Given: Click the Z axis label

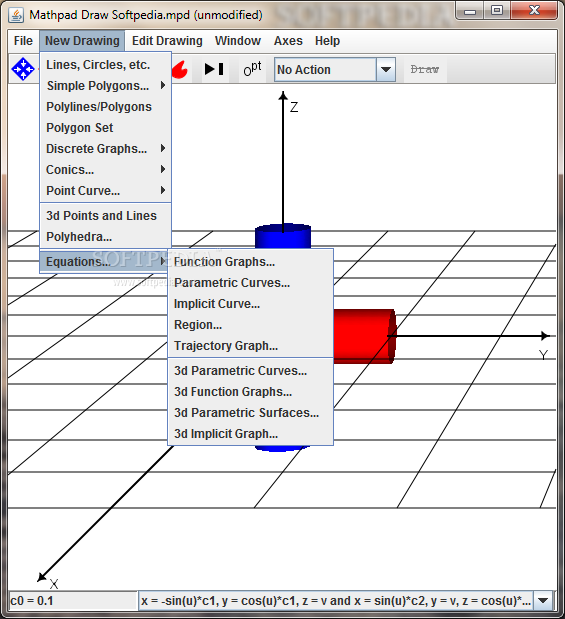Looking at the screenshot, I should [x=294, y=107].
